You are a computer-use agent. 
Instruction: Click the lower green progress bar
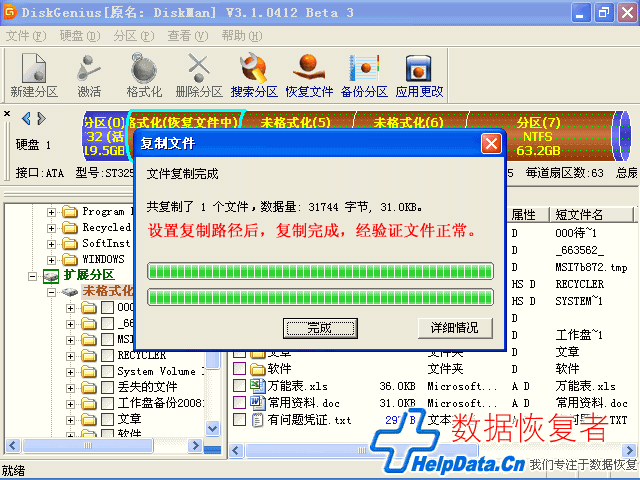click(x=320, y=297)
